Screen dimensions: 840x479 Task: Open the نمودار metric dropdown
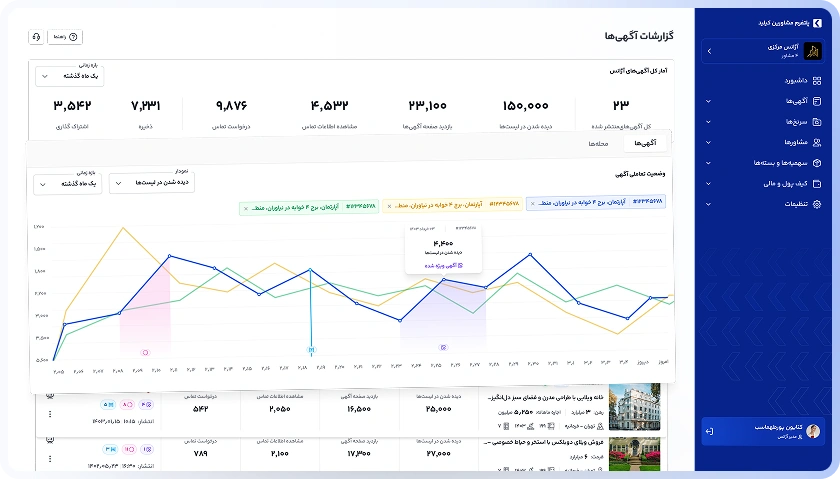(152, 183)
